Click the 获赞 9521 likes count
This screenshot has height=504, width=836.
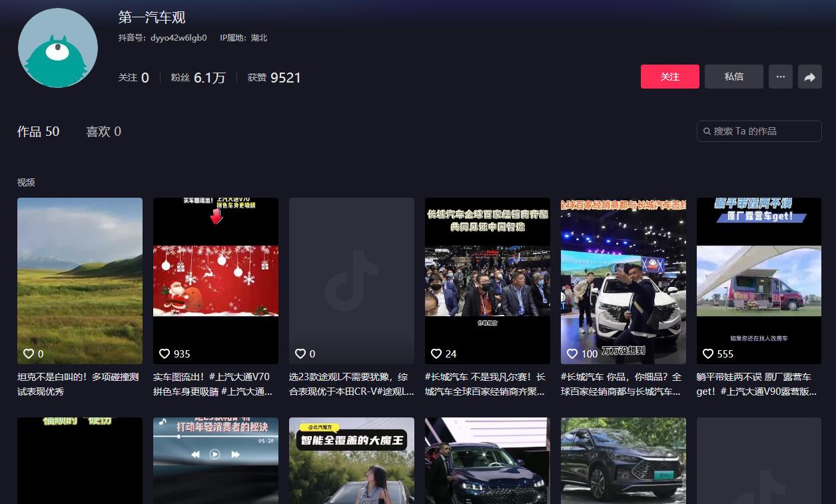[274, 78]
